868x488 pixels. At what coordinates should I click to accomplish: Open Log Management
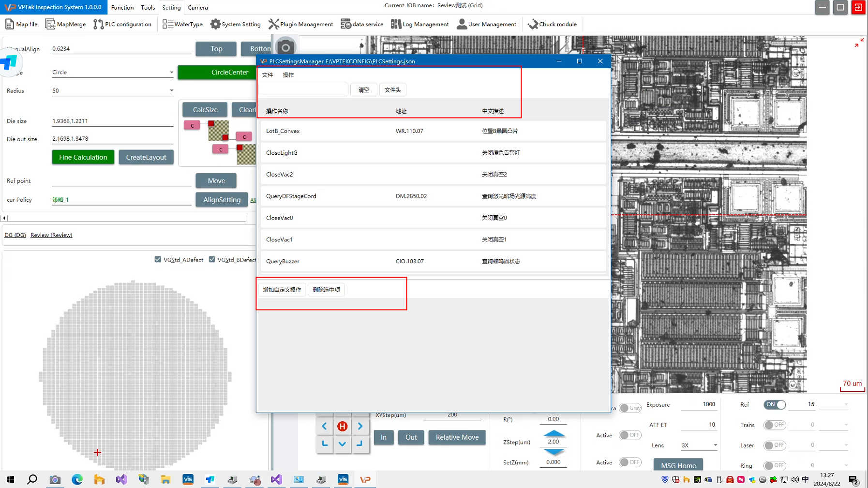pyautogui.click(x=419, y=24)
